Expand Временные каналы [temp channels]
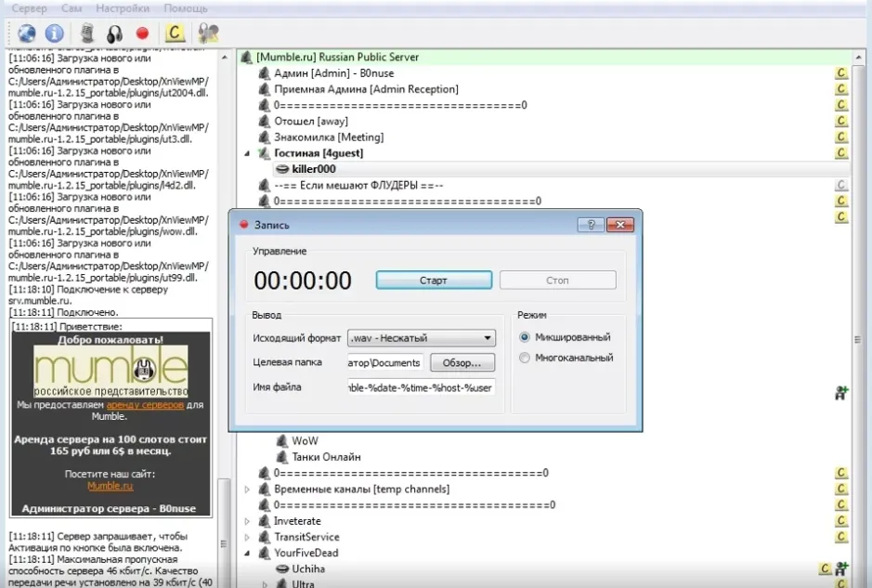872x588 pixels. pyautogui.click(x=247, y=490)
